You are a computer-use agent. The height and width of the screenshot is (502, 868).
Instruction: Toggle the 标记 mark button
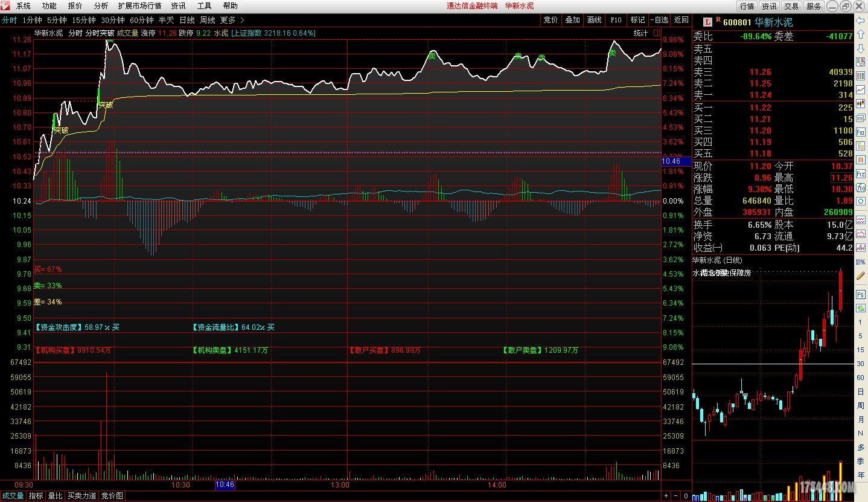point(637,20)
